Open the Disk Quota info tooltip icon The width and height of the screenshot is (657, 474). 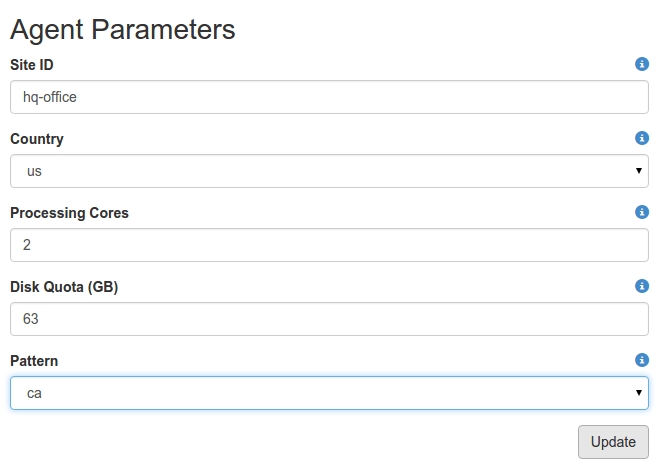click(642, 286)
